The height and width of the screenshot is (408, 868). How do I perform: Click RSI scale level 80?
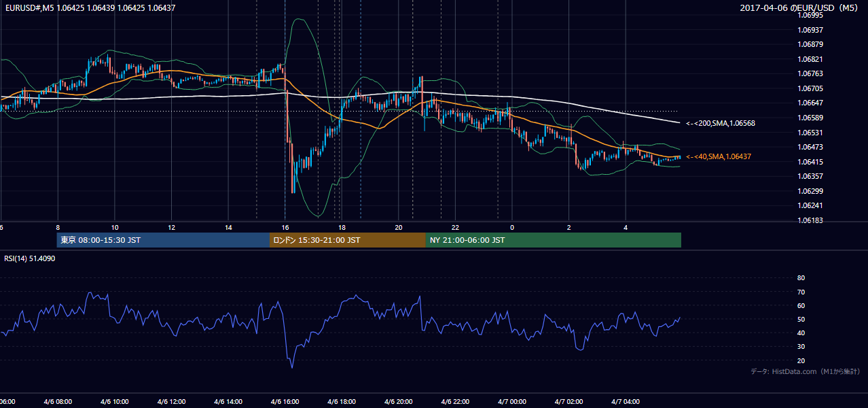coord(801,278)
